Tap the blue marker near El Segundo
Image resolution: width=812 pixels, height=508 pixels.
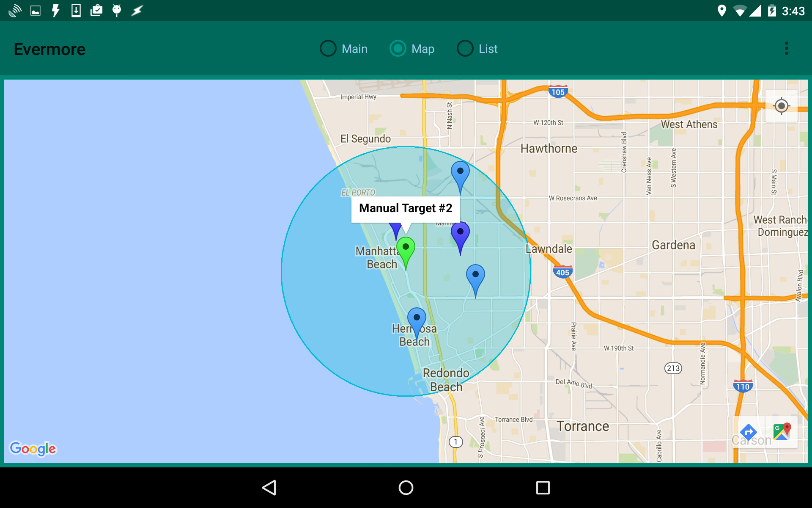[460, 174]
